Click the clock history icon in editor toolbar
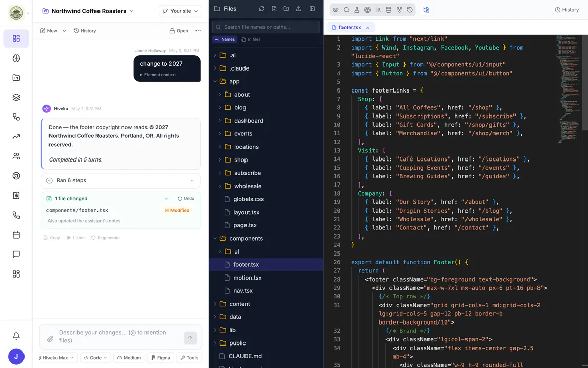This screenshot has width=588, height=368. [410, 10]
